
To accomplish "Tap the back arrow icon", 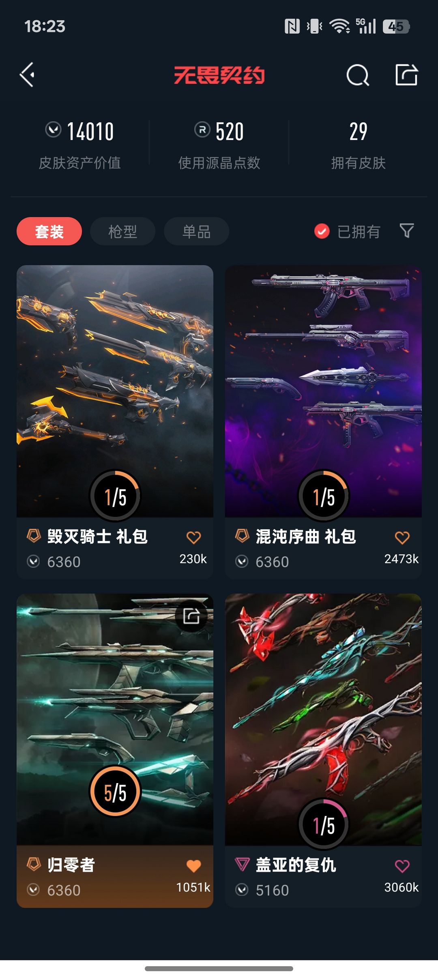I will tap(27, 75).
